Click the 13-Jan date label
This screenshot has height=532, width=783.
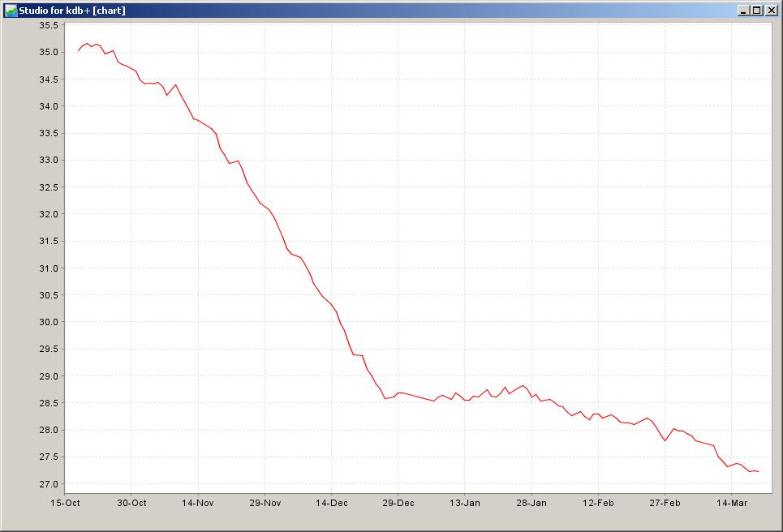coord(464,503)
